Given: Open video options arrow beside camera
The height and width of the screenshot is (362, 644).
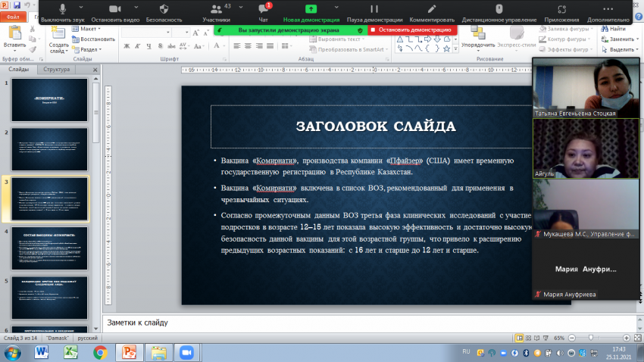Looking at the screenshot, I should click(136, 8).
